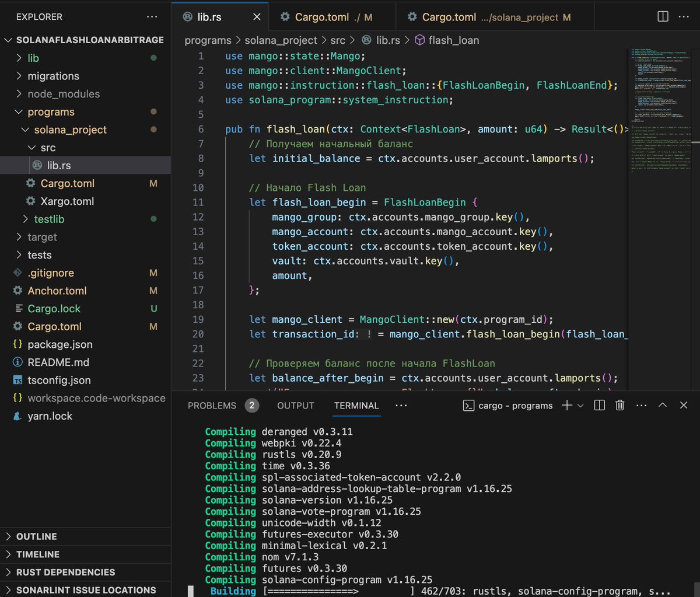Image resolution: width=700 pixels, height=597 pixels.
Task: Open Anchor.toml file
Action: [x=86, y=291]
